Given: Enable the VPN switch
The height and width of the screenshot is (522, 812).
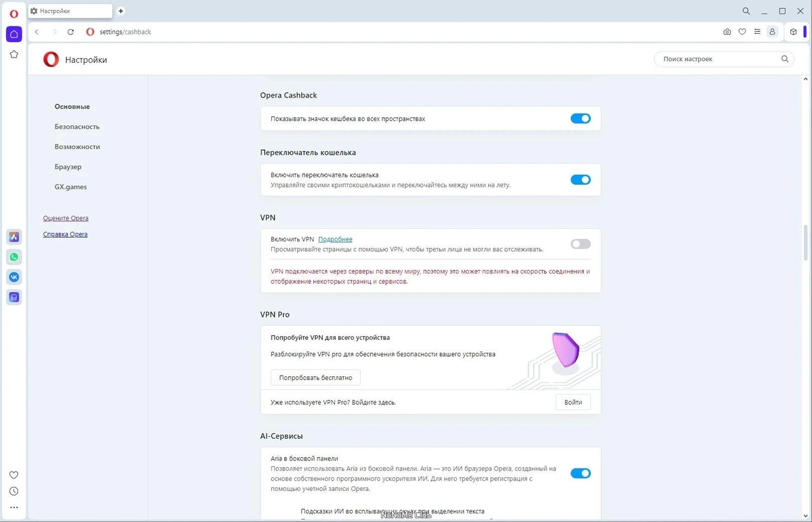Looking at the screenshot, I should point(581,244).
